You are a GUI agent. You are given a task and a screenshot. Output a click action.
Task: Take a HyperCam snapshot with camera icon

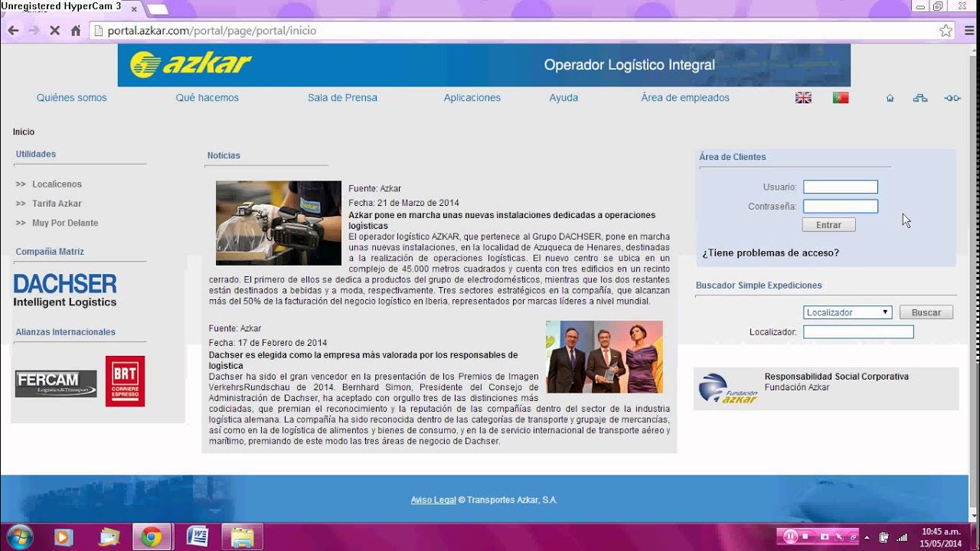pos(825,536)
